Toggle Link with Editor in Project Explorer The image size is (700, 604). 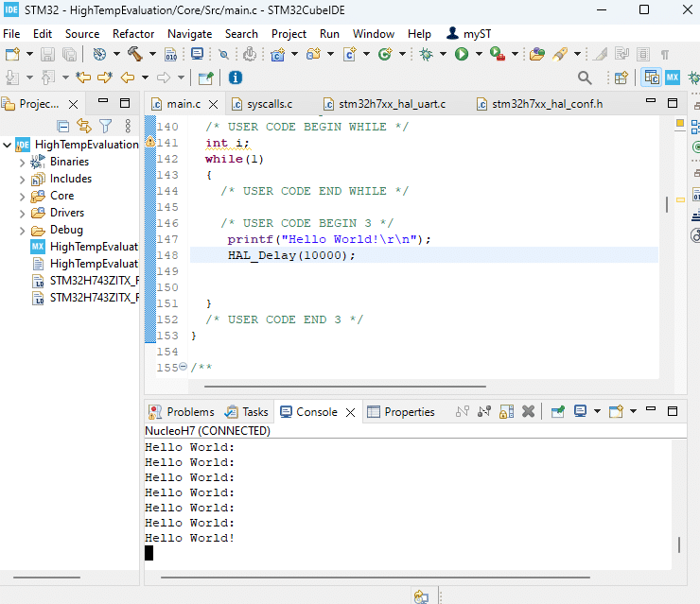coord(84,127)
